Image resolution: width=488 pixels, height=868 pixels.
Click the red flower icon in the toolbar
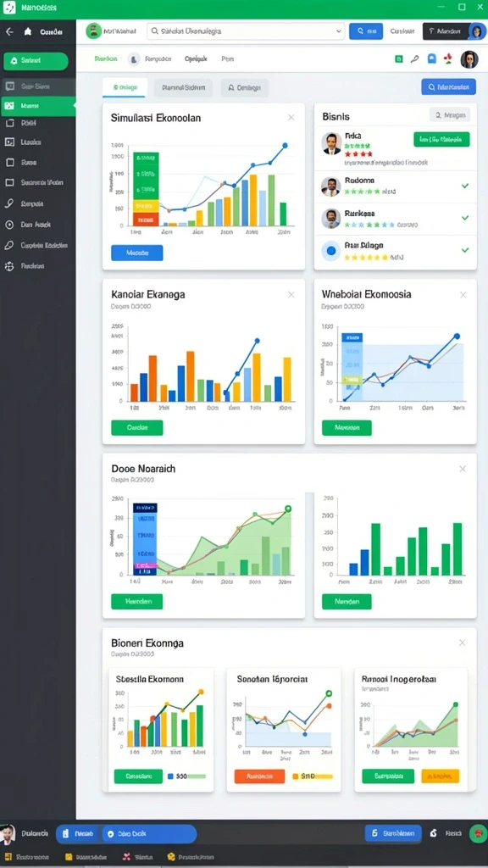[449, 58]
